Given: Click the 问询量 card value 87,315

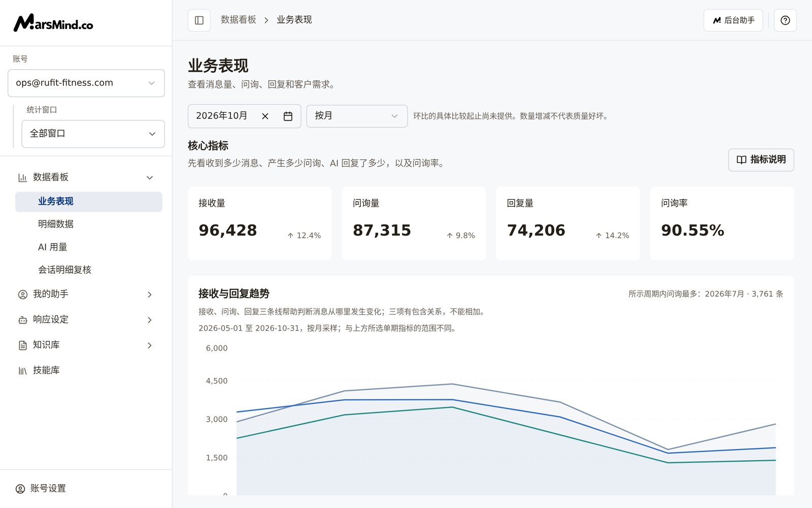Looking at the screenshot, I should coord(382,231).
